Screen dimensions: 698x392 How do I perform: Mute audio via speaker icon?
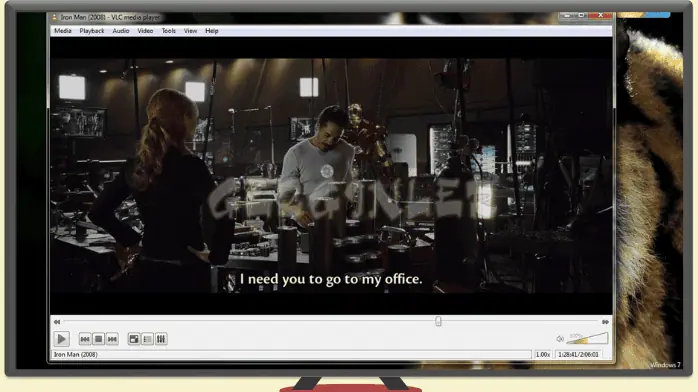560,339
